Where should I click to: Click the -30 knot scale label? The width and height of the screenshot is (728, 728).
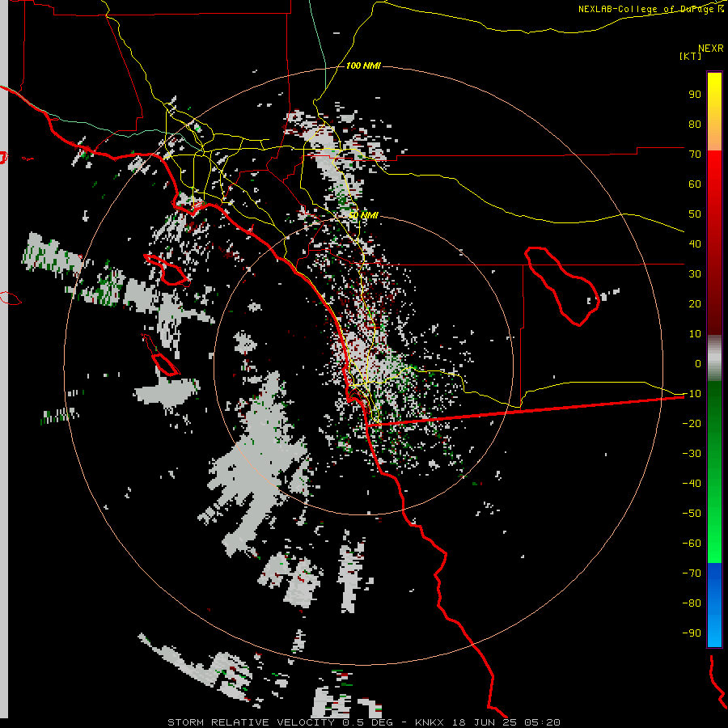[x=692, y=454]
